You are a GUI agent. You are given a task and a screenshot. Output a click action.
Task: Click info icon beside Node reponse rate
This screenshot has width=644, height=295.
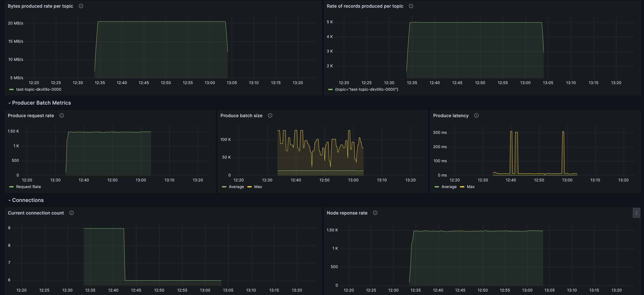[x=375, y=213]
